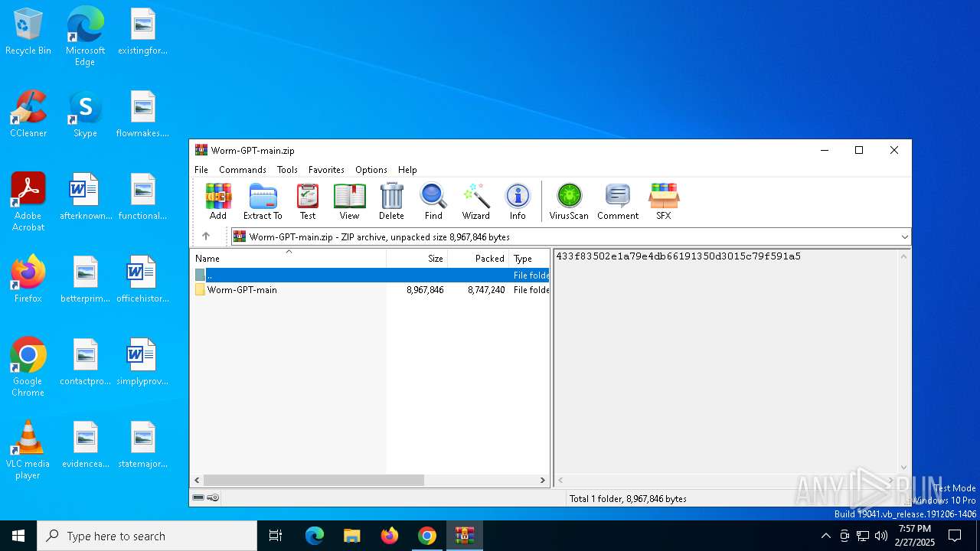Select the parent folder ".." row

coord(371,275)
